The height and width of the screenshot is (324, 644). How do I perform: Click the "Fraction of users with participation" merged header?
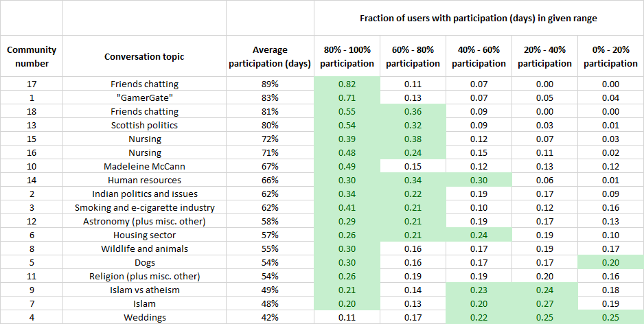click(x=479, y=19)
